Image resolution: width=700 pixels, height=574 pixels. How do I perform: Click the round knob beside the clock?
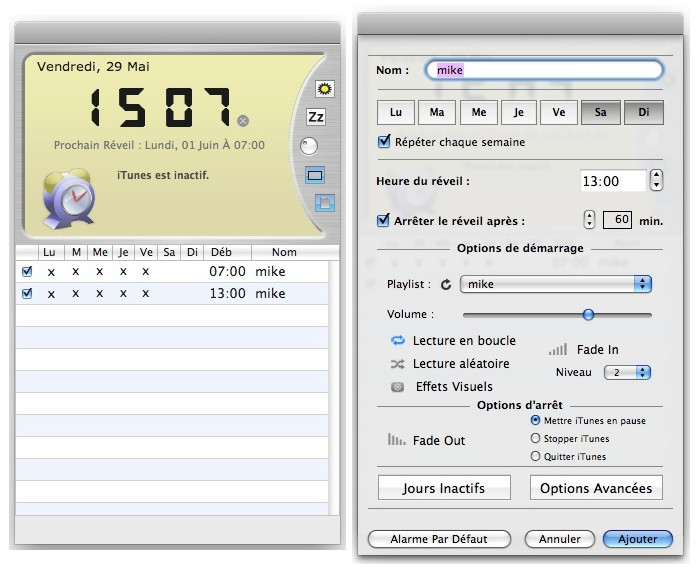point(308,146)
